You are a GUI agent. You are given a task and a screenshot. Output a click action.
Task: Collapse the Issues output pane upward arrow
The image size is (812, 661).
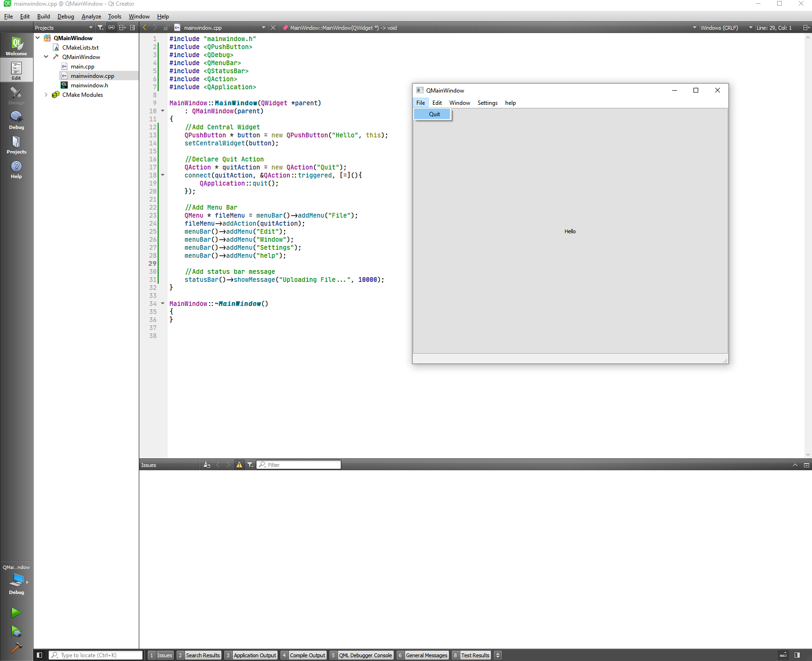point(795,465)
